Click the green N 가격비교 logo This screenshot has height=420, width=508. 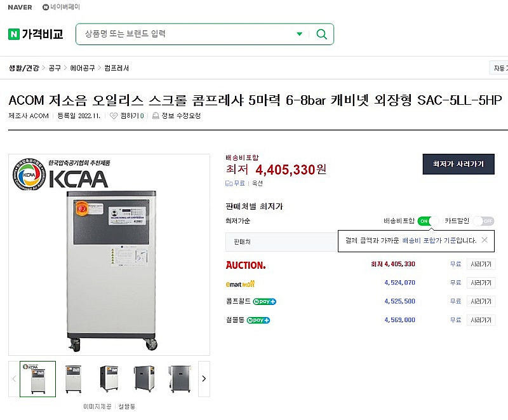pyautogui.click(x=36, y=34)
